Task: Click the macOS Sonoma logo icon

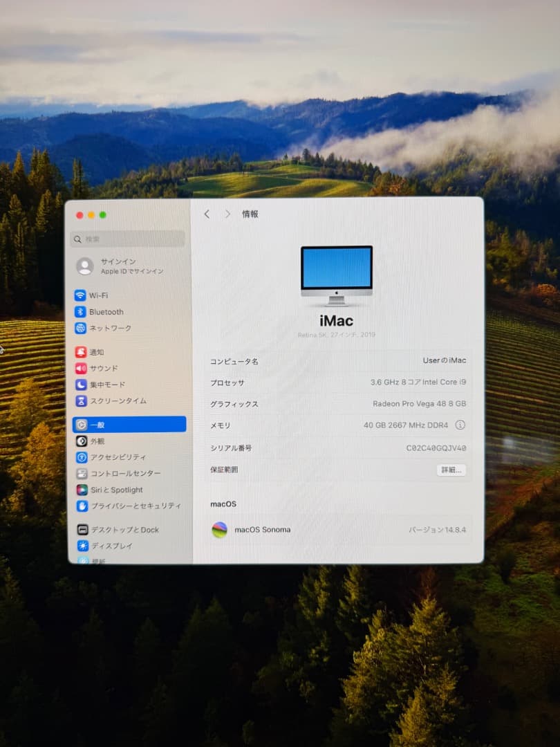Action: pos(220,530)
